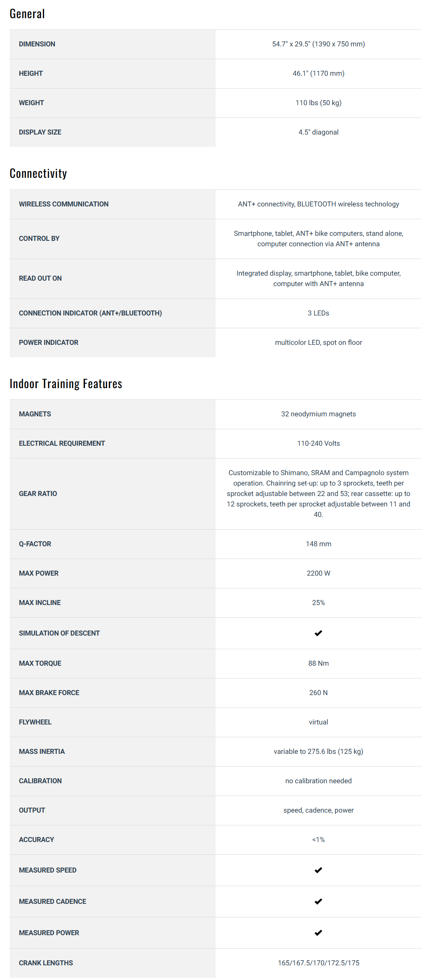422x980 pixels.
Task: Select the Q-Factor 148 mm value
Action: coord(318,544)
